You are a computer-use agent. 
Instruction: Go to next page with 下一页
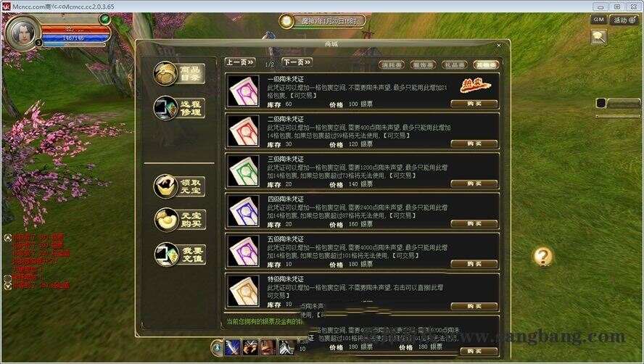pos(297,62)
